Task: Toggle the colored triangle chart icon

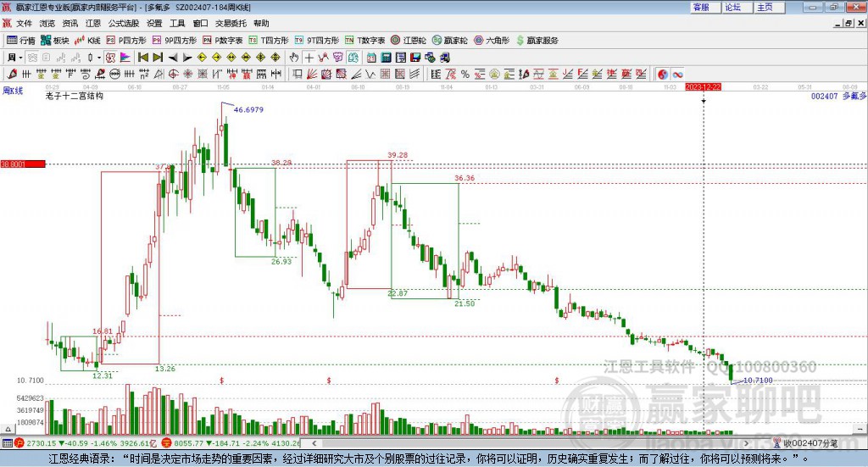Action: tap(125, 58)
